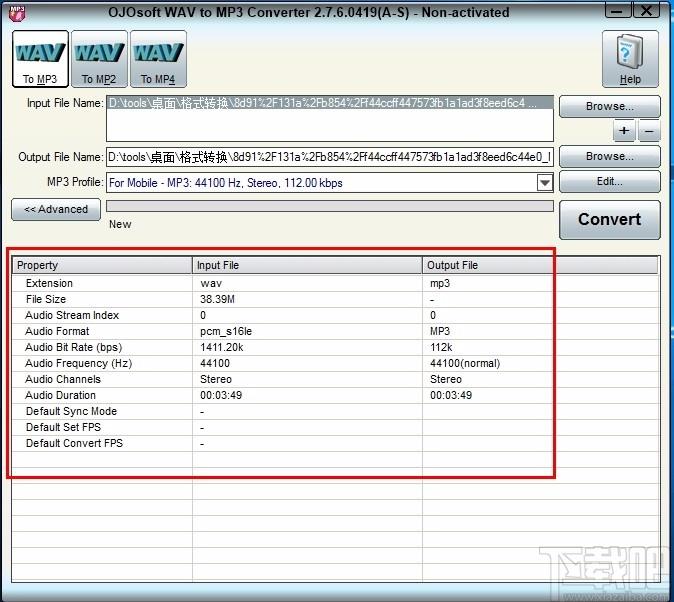This screenshot has width=674, height=602.
Task: Click the input value 38.39M
Action: coord(217,299)
